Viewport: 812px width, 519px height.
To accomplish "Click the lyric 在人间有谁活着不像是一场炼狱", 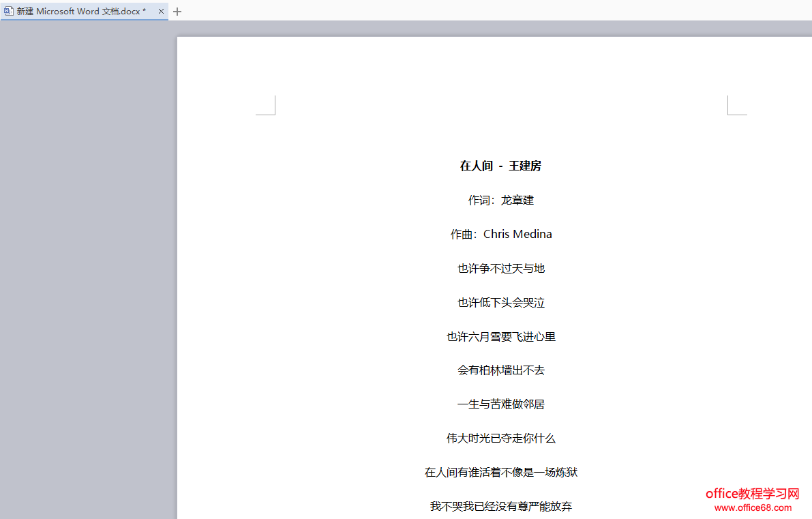I will (501, 472).
